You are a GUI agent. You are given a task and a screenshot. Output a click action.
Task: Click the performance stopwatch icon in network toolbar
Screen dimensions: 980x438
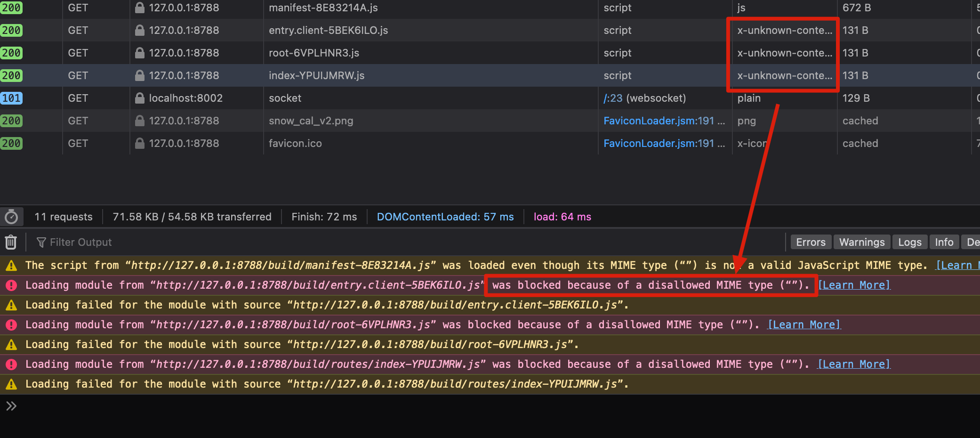click(x=12, y=216)
